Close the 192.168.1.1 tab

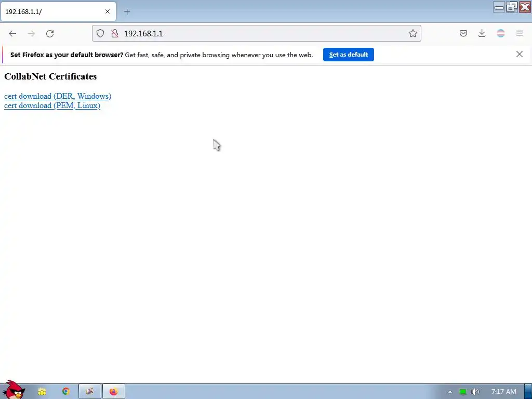[108, 11]
